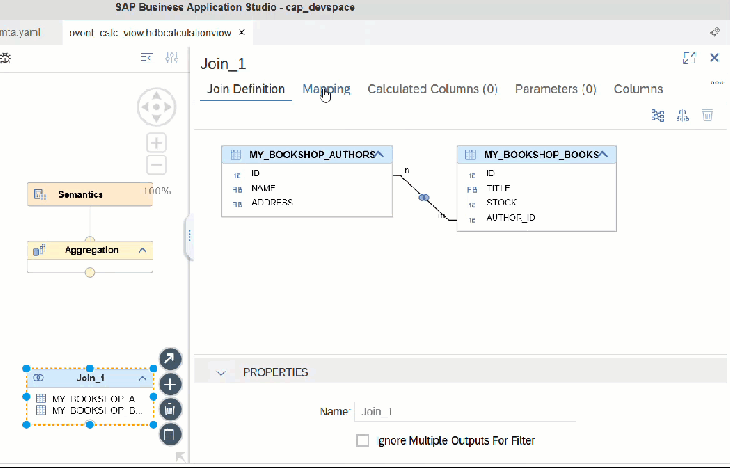Click the propose join cardinality icon

(x=683, y=115)
